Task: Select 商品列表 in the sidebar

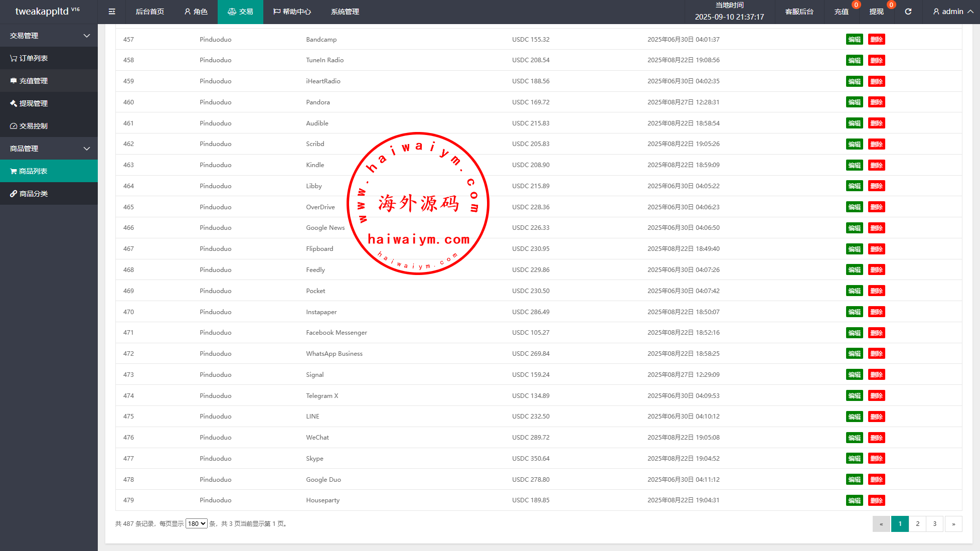Action: (x=29, y=171)
